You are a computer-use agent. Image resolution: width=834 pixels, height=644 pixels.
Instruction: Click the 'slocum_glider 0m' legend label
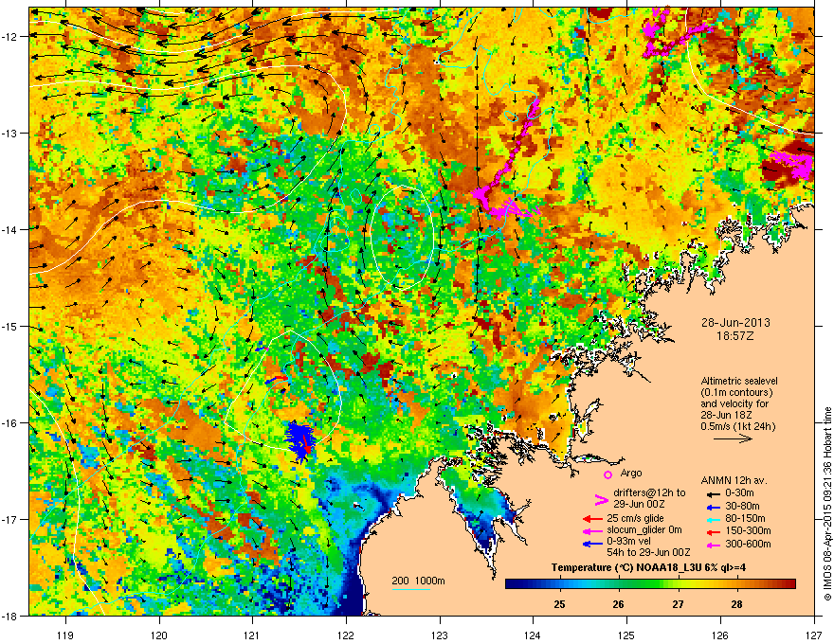pos(644,530)
